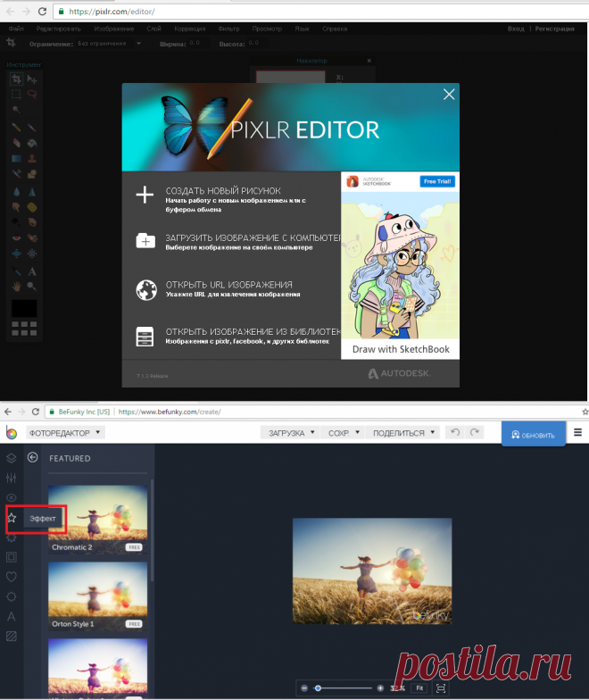589x700 pixels.
Task: Click the Ширина width field
Action: tap(196, 43)
